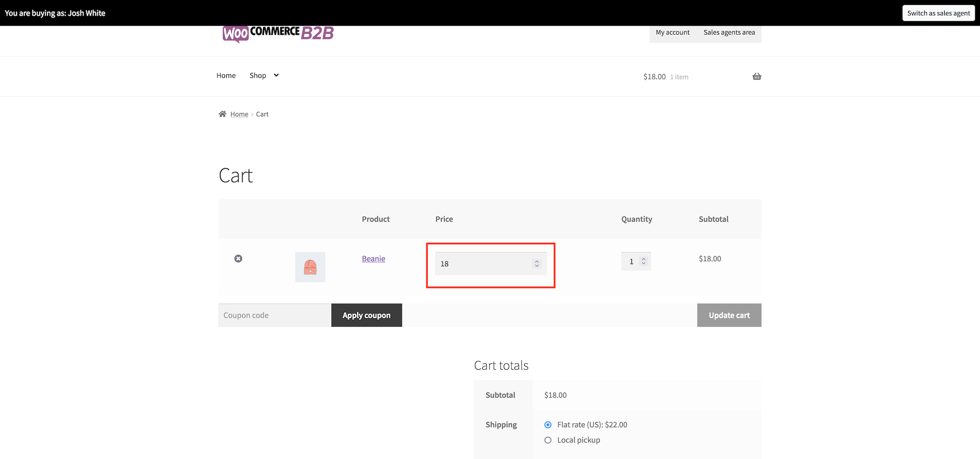This screenshot has height=459, width=980.
Task: Click the Shipping label in Cart totals
Action: (x=501, y=425)
